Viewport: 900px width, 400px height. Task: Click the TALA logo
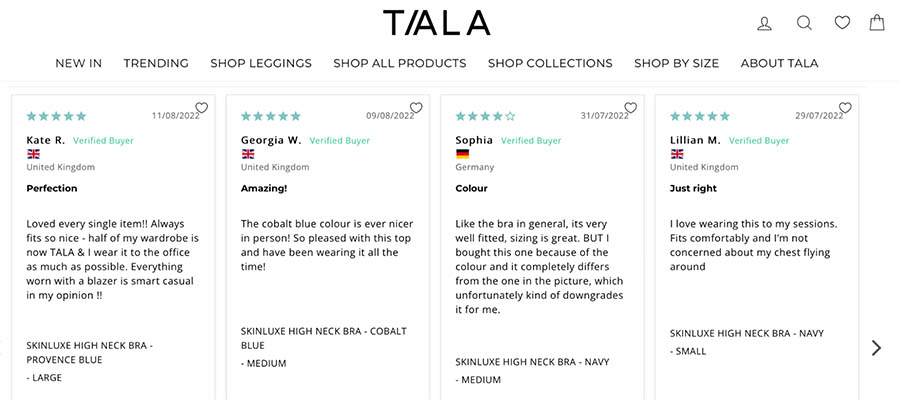tap(436, 23)
